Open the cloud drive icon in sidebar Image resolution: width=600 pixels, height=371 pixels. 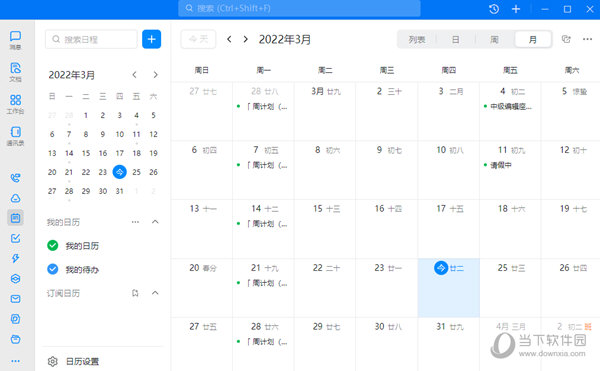pos(15,198)
